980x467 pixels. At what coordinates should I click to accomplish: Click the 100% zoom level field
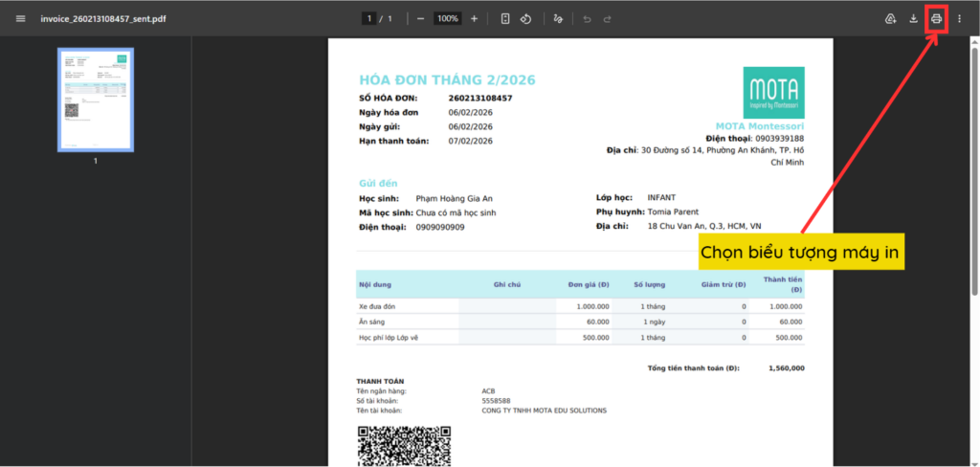pyautogui.click(x=447, y=19)
